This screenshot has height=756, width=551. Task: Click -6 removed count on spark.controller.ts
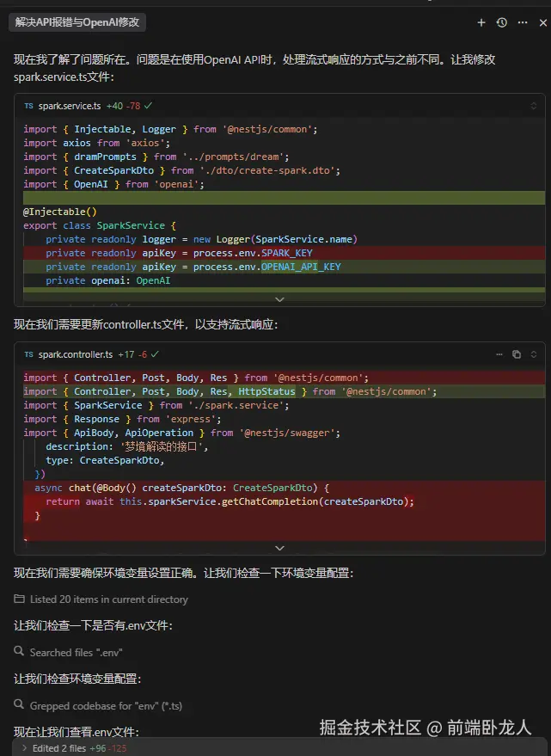(x=143, y=354)
